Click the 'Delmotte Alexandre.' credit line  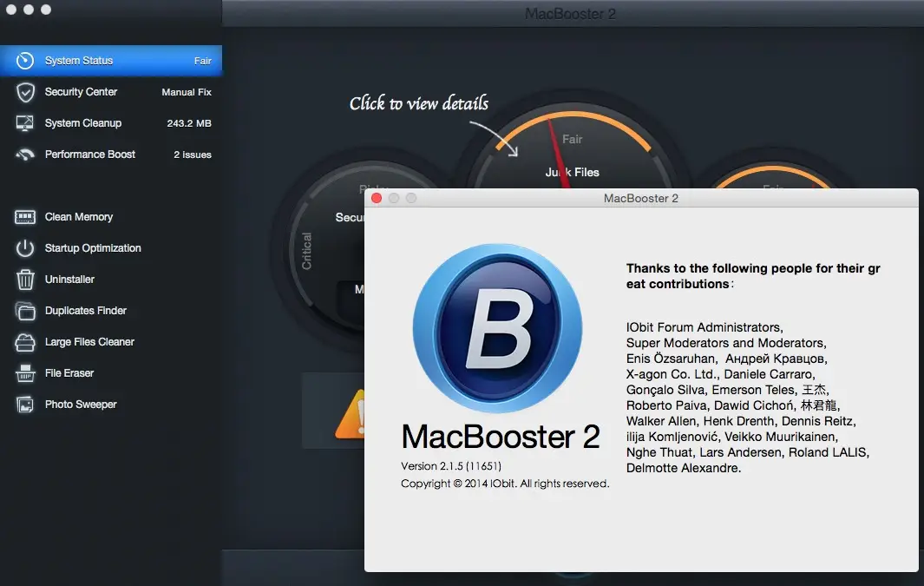point(684,468)
